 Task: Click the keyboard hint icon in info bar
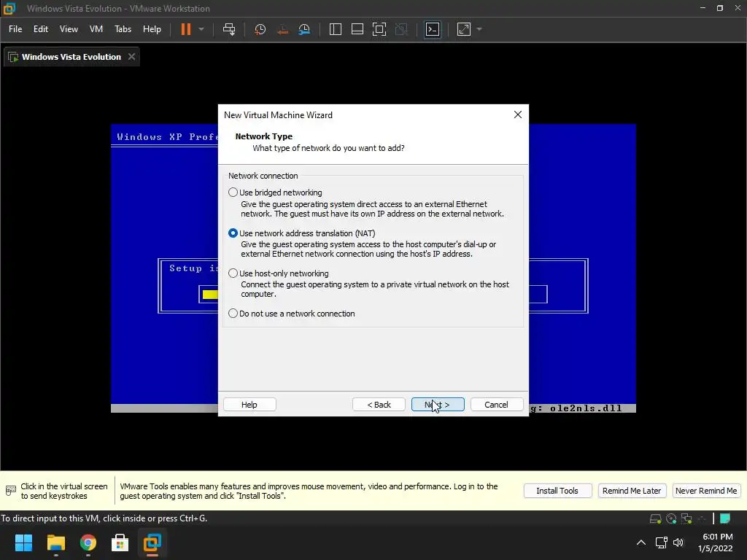click(10, 491)
